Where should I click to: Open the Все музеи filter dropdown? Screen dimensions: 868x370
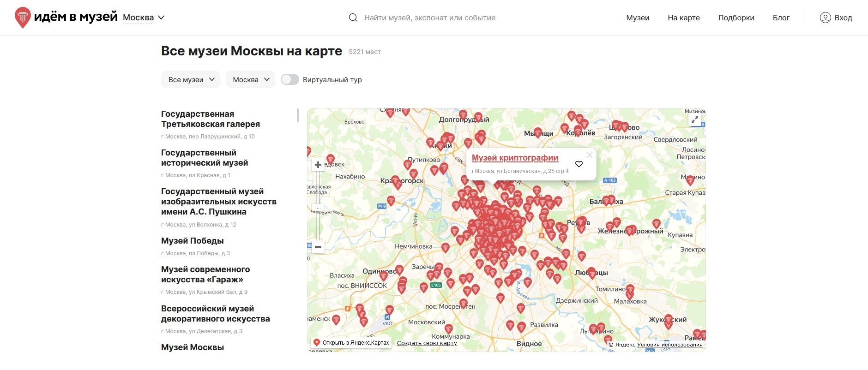coord(191,79)
